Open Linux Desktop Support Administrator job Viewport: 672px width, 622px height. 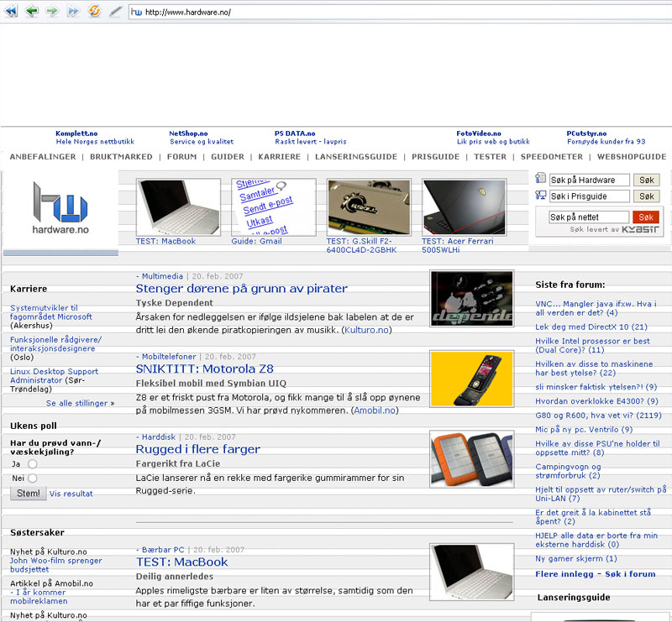pos(54,376)
